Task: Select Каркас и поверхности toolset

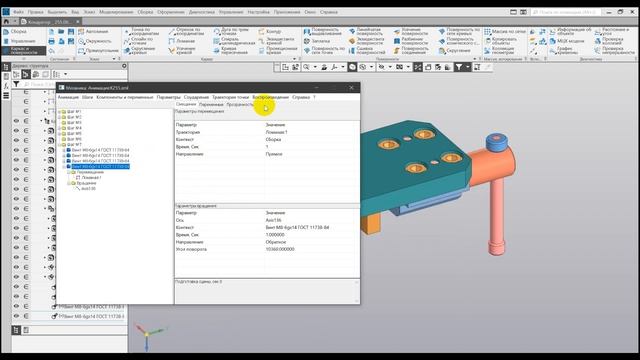Action: [x=24, y=51]
